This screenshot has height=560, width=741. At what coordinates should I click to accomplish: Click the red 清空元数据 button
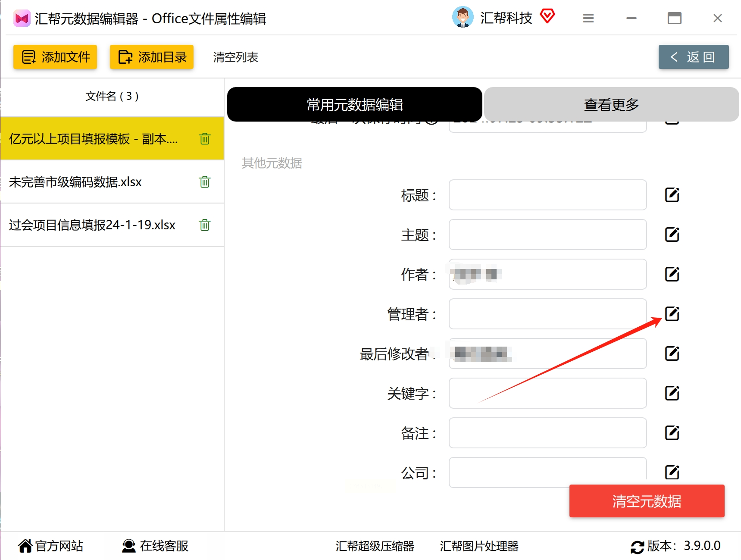(x=647, y=501)
